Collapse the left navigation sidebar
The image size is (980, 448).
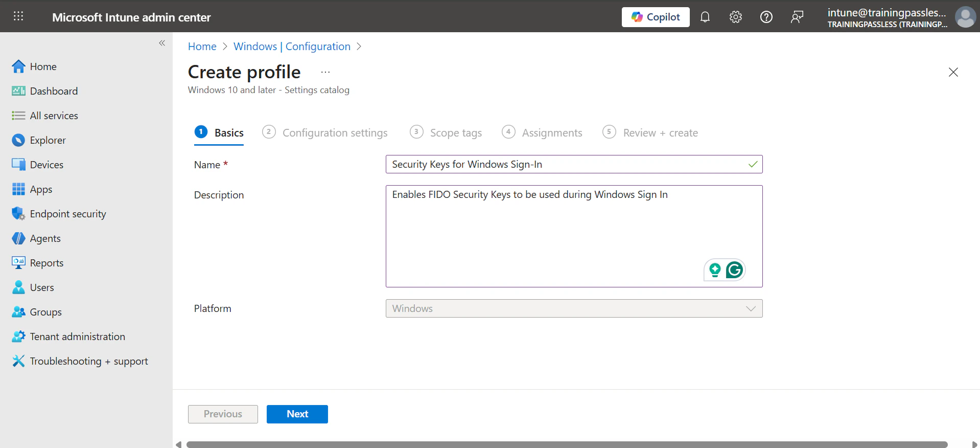[x=162, y=43]
